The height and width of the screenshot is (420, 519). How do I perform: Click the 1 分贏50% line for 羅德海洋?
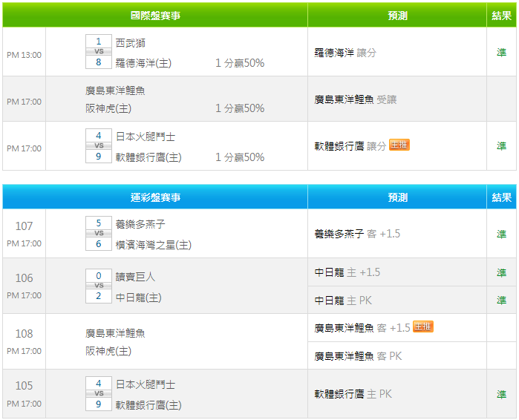(240, 63)
